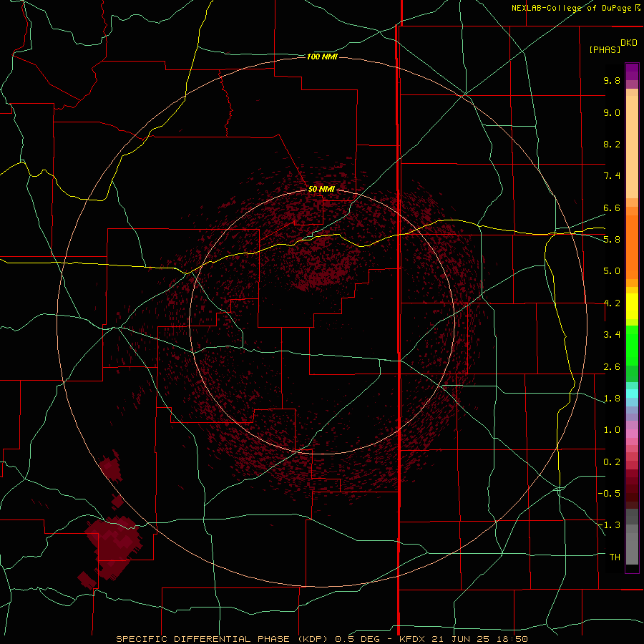Click the 9.8 value on the scale
This screenshot has width=644, height=644.
[x=612, y=80]
